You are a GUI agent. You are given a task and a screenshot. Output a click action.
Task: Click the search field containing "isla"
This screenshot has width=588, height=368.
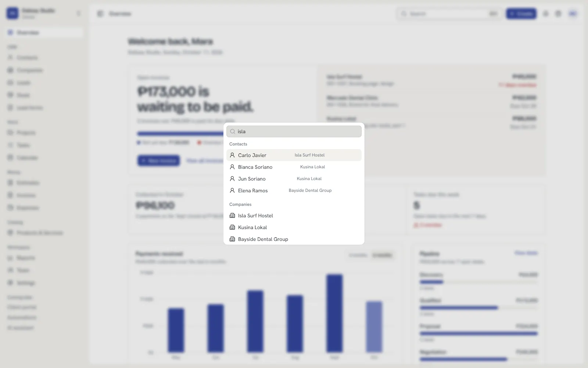(294, 131)
